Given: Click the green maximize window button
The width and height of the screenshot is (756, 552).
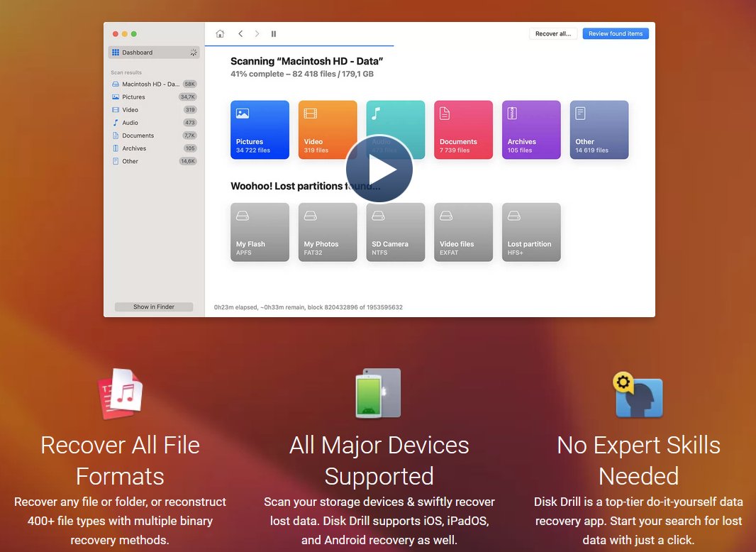Looking at the screenshot, I should (x=134, y=34).
